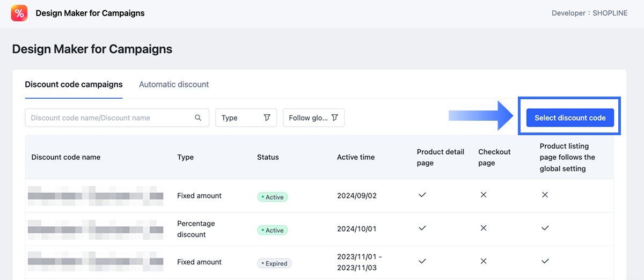Screen dimensions: 644x280
Task: Click the search magnifier icon
Action: point(198,118)
